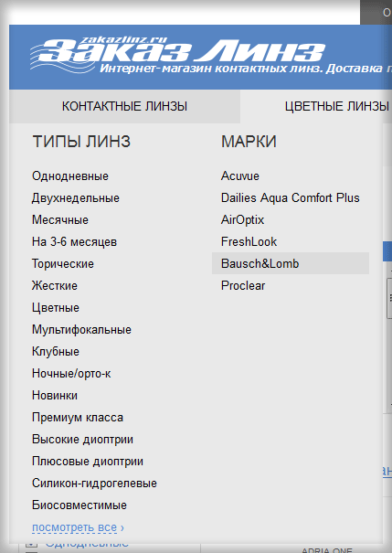Select Мультифокальные lenses

(82, 329)
